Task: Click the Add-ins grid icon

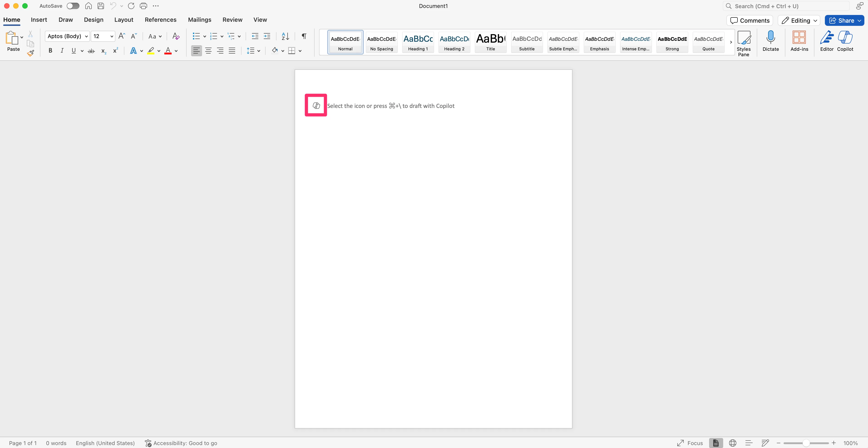Action: [799, 41]
